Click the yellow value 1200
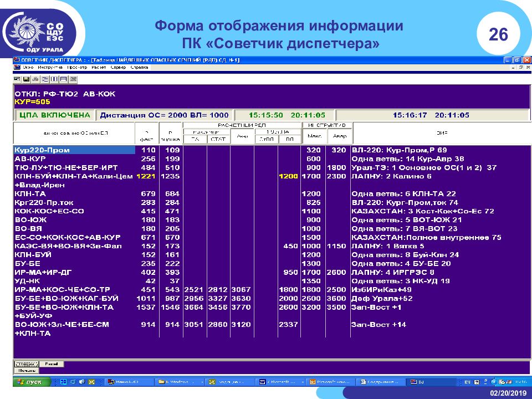Viewport: 532px width, 399px height. click(288, 176)
